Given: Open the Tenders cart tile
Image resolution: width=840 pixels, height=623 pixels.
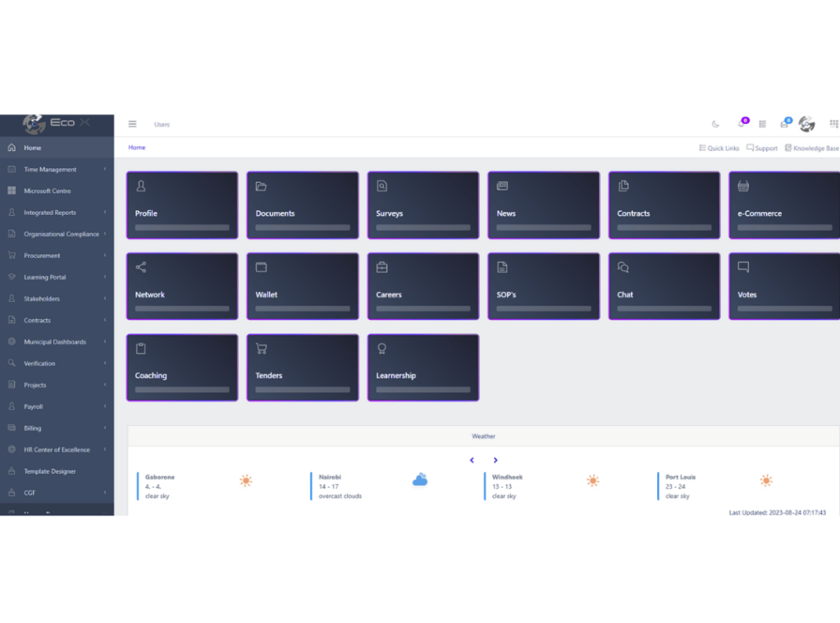Looking at the screenshot, I should click(303, 368).
